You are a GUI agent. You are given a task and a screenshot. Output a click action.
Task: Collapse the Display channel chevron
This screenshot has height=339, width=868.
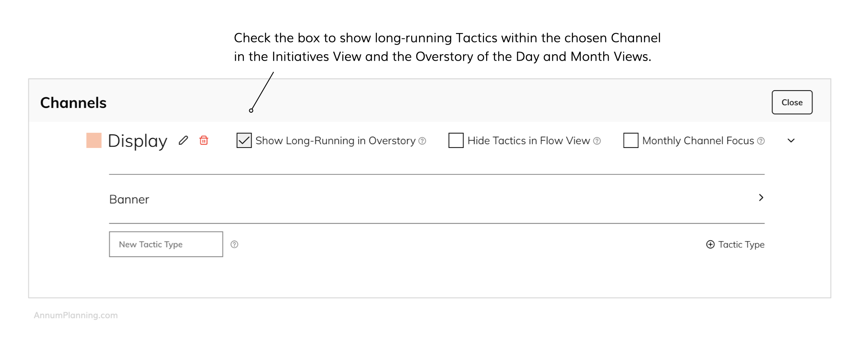coord(791,141)
